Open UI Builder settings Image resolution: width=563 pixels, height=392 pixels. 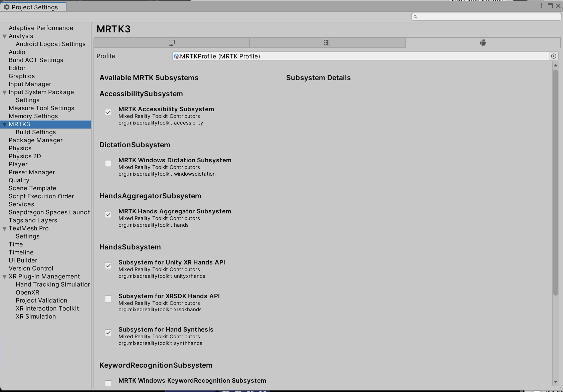[45, 260]
